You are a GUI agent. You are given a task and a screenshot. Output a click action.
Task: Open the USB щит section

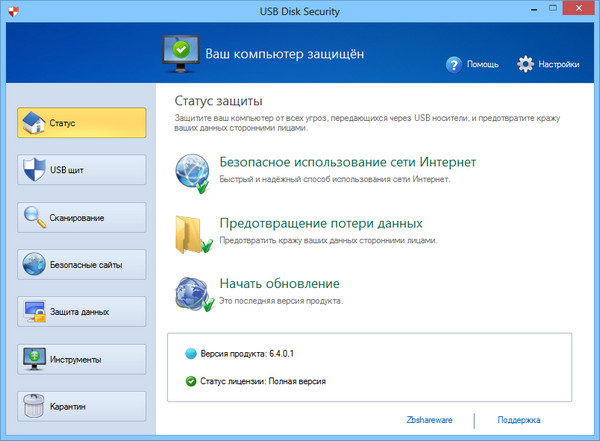[78, 171]
